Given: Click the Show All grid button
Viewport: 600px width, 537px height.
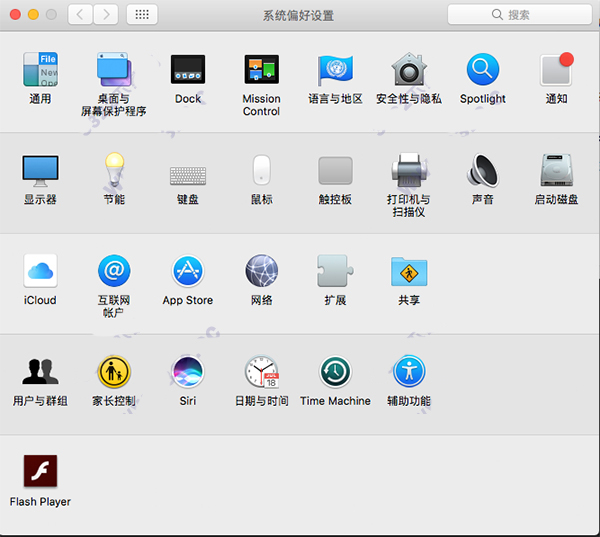Looking at the screenshot, I should (142, 15).
